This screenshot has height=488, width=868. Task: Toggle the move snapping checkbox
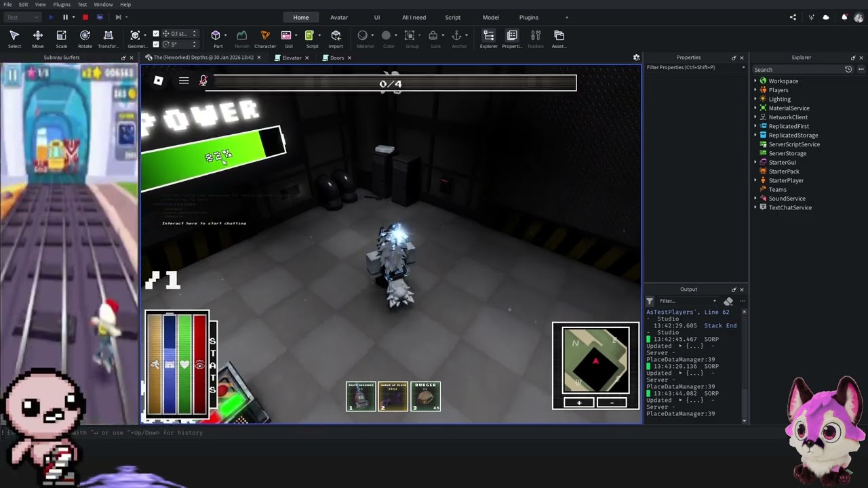click(156, 33)
